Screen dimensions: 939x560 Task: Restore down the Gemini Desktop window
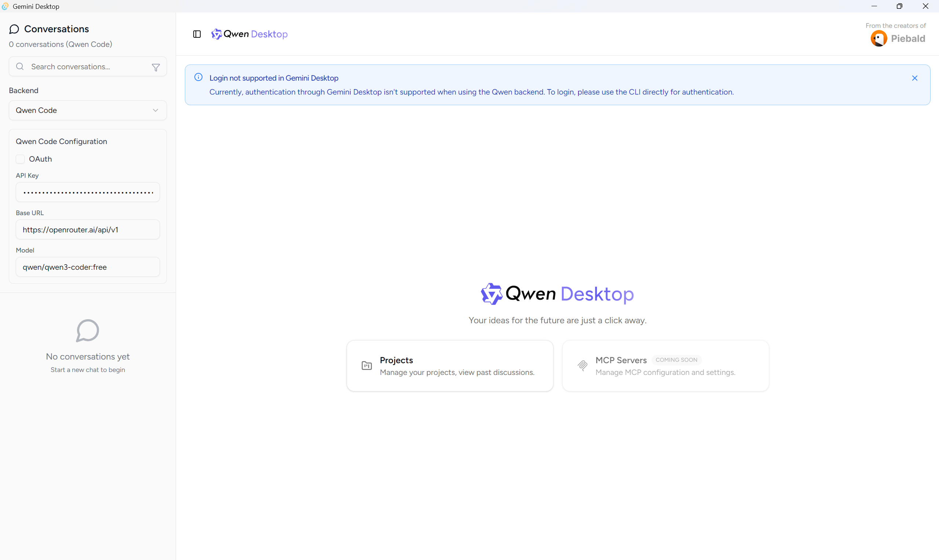tap(899, 6)
